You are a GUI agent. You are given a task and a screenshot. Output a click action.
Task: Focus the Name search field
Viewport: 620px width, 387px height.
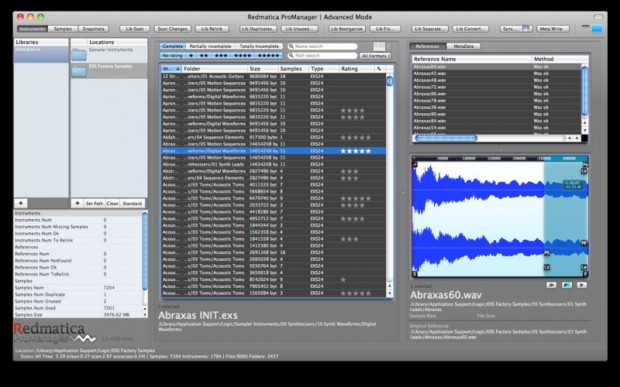click(323, 46)
